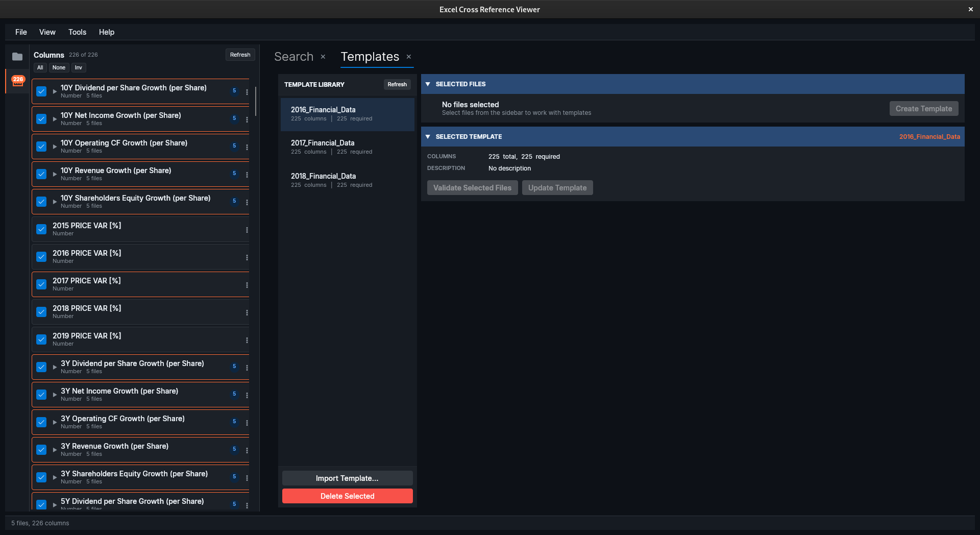Open the folder files sidebar icon
980x535 pixels.
click(x=17, y=57)
